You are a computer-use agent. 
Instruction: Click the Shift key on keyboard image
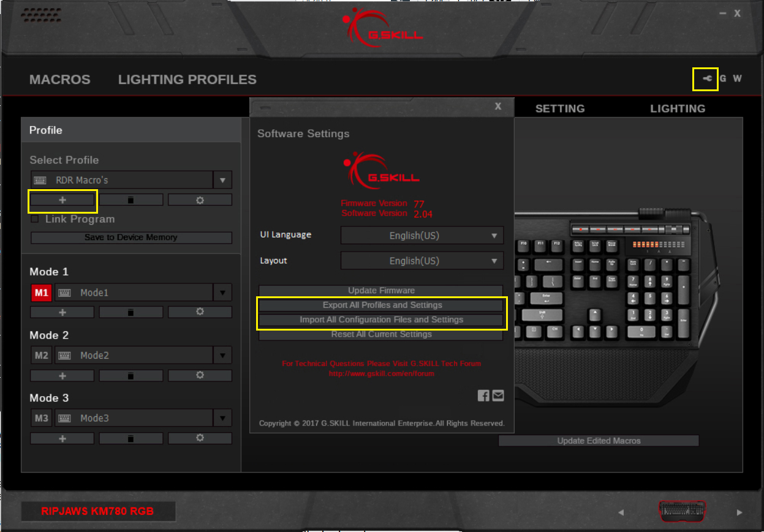pos(542,315)
